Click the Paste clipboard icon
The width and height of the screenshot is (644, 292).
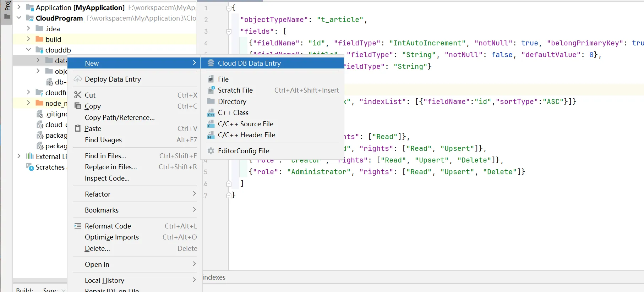coord(78,128)
